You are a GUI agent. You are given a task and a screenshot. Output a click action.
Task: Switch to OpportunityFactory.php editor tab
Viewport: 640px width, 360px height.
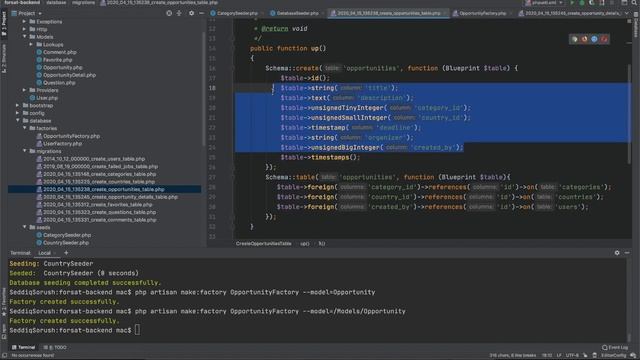(482, 13)
